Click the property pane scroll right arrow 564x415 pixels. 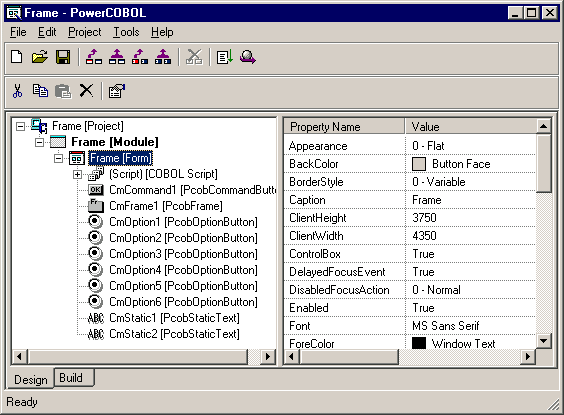(x=528, y=357)
